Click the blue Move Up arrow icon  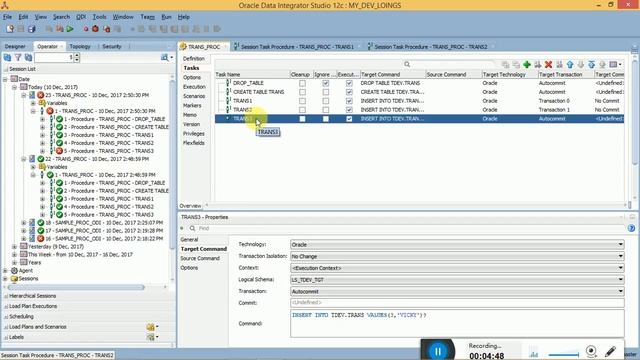tap(570, 64)
